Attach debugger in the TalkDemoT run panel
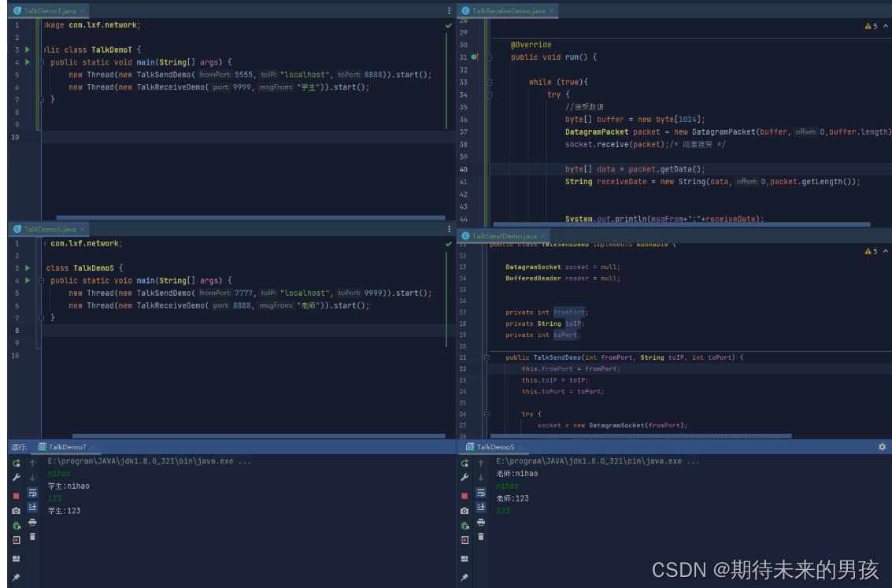This screenshot has width=892, height=588. pos(16,526)
